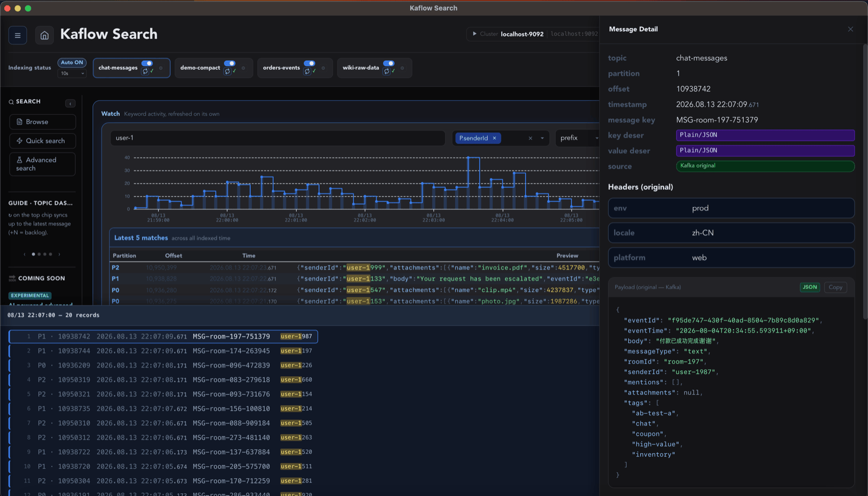Open demo-compact chip settings dot

tap(243, 68)
